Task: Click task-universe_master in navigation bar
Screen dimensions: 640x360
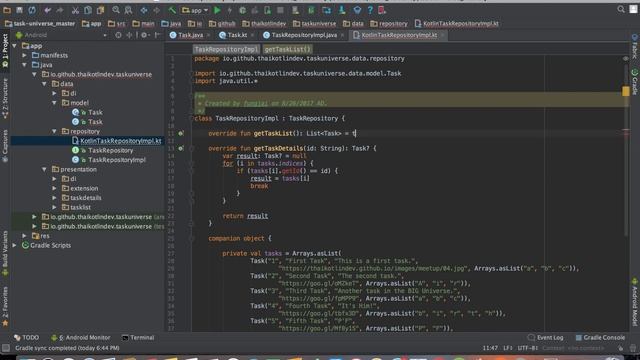Action: (x=40, y=24)
